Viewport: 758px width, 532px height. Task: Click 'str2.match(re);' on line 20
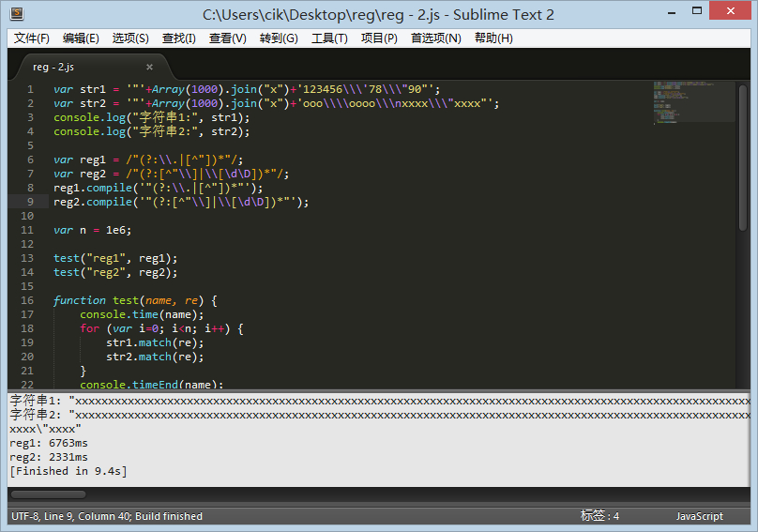click(x=155, y=357)
